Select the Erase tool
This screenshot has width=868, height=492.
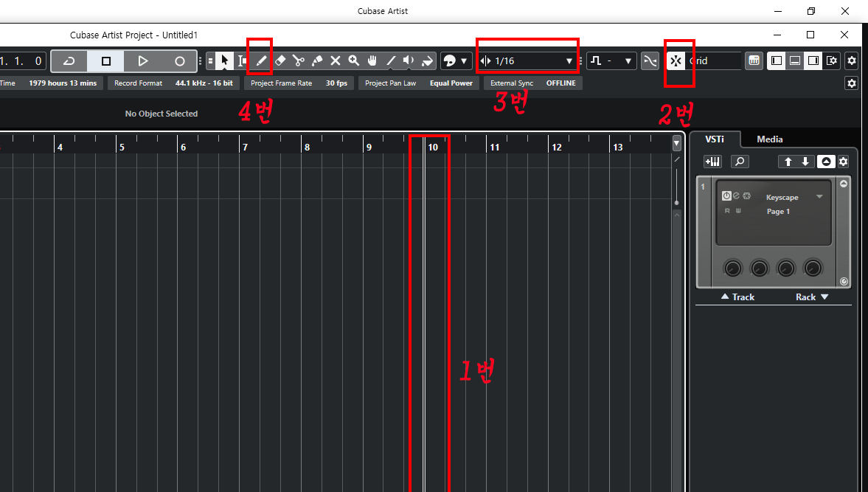tap(280, 61)
